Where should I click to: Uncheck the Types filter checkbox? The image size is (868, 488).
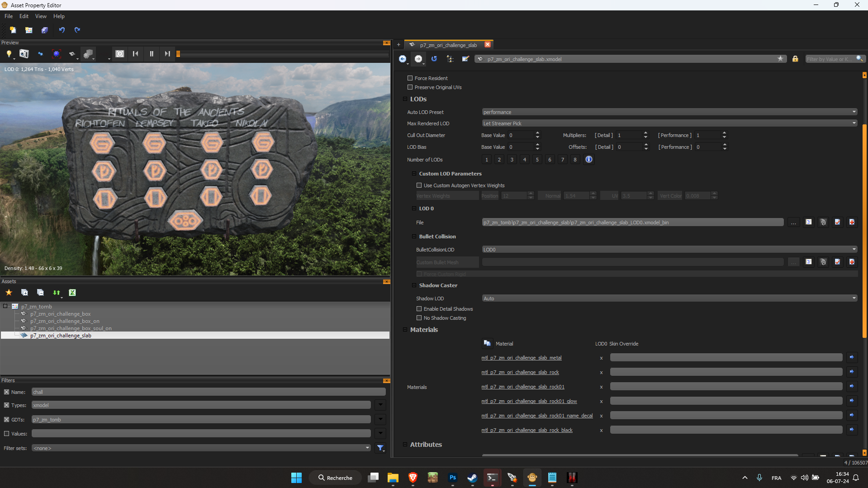pyautogui.click(x=6, y=405)
